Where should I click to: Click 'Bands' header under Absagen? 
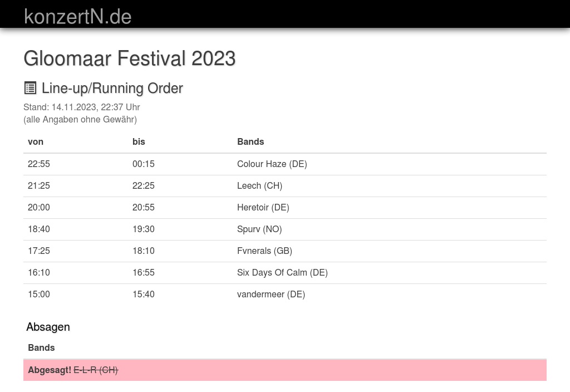(x=41, y=347)
